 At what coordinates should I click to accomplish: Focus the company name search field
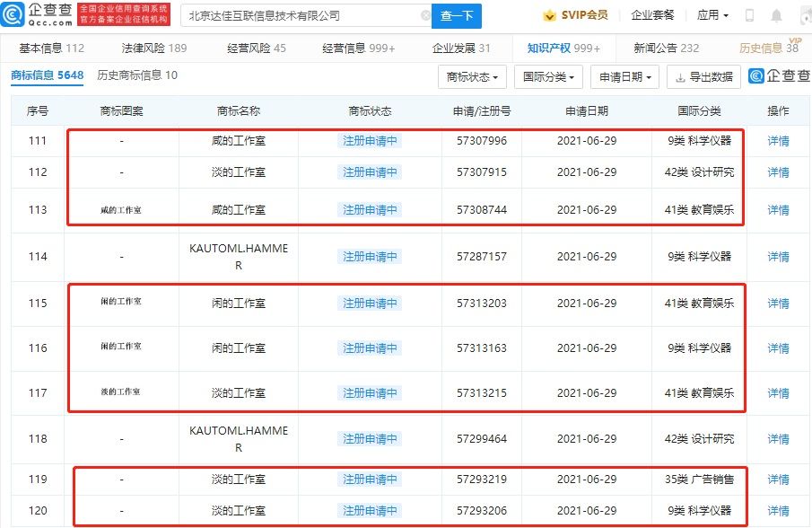pyautogui.click(x=306, y=15)
